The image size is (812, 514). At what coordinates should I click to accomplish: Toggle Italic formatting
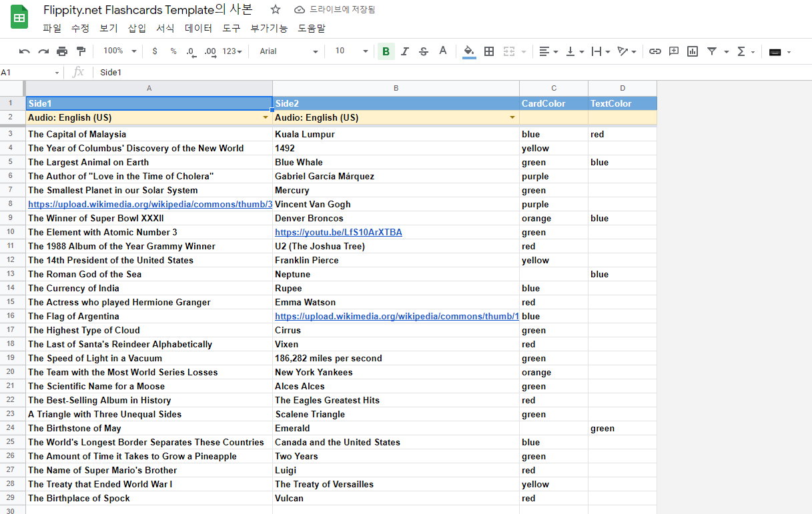(404, 51)
